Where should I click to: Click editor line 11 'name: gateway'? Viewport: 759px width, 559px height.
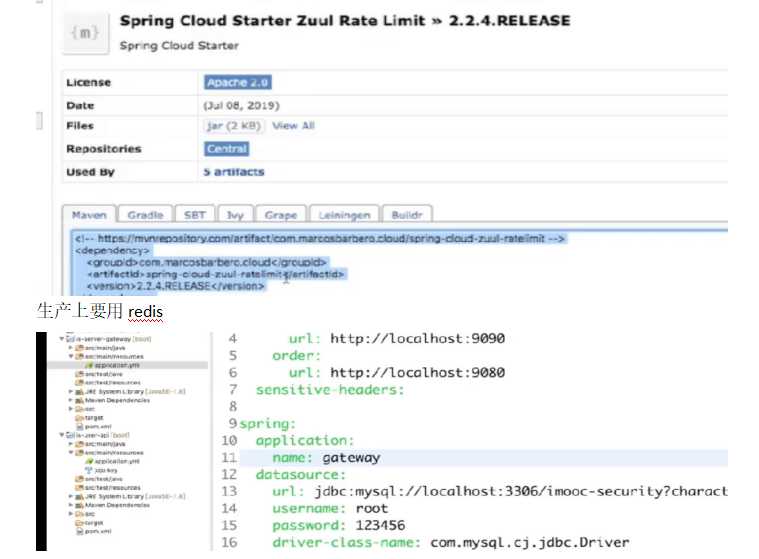point(484,458)
